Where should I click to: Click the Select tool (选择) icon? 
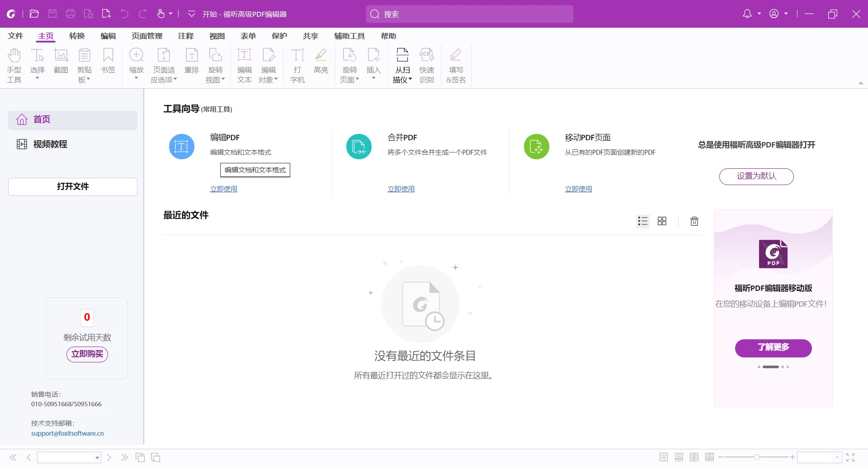[x=38, y=55]
